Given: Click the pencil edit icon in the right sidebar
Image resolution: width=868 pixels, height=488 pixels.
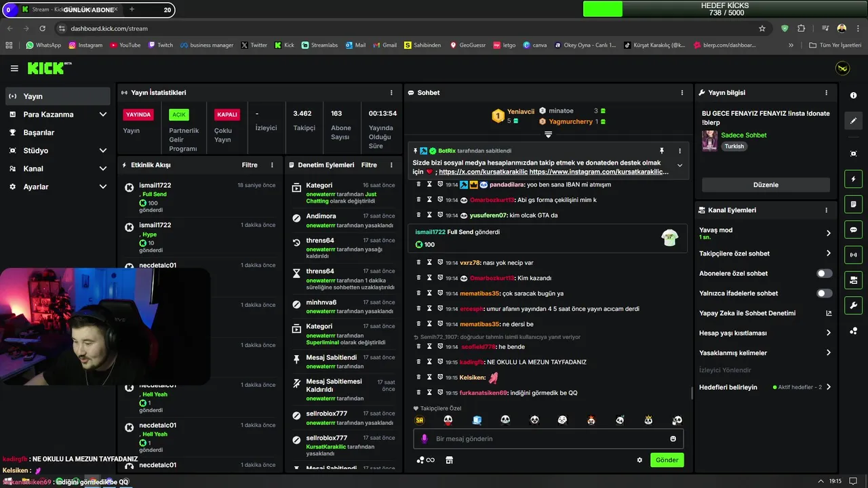Looking at the screenshot, I should [853, 121].
